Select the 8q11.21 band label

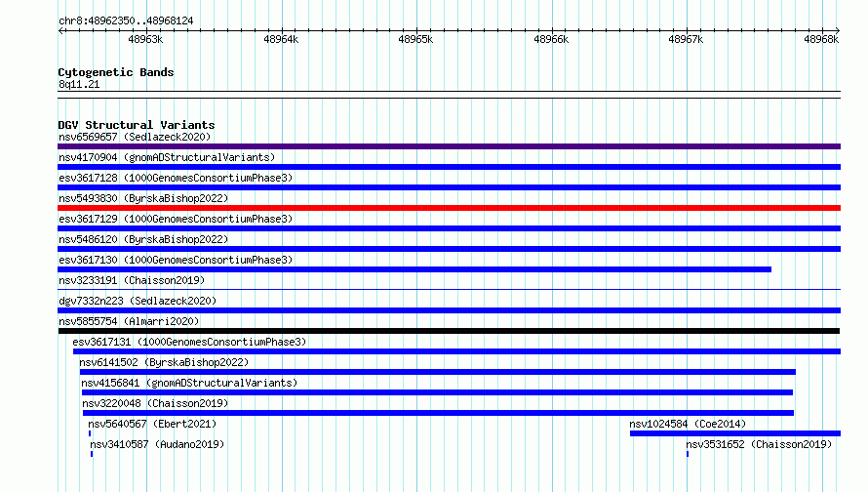pyautogui.click(x=79, y=84)
